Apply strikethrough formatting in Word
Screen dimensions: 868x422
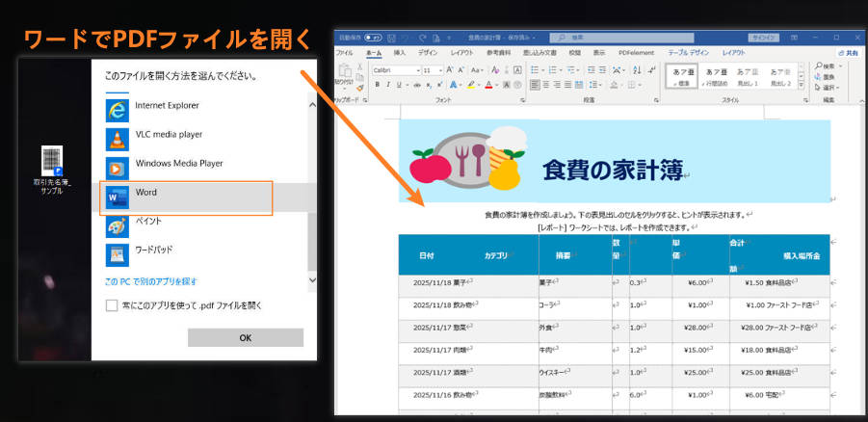point(417,85)
